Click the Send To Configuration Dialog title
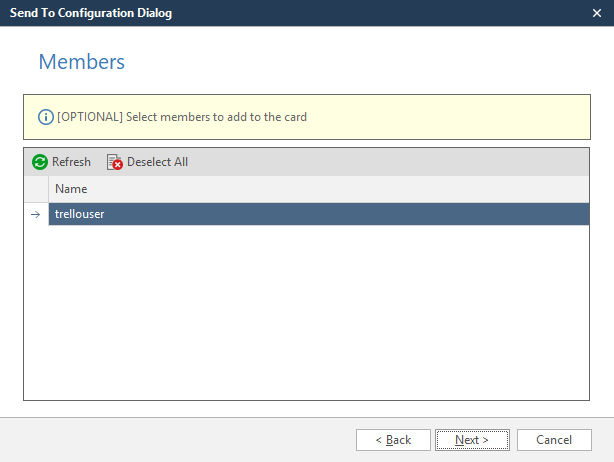 90,13
